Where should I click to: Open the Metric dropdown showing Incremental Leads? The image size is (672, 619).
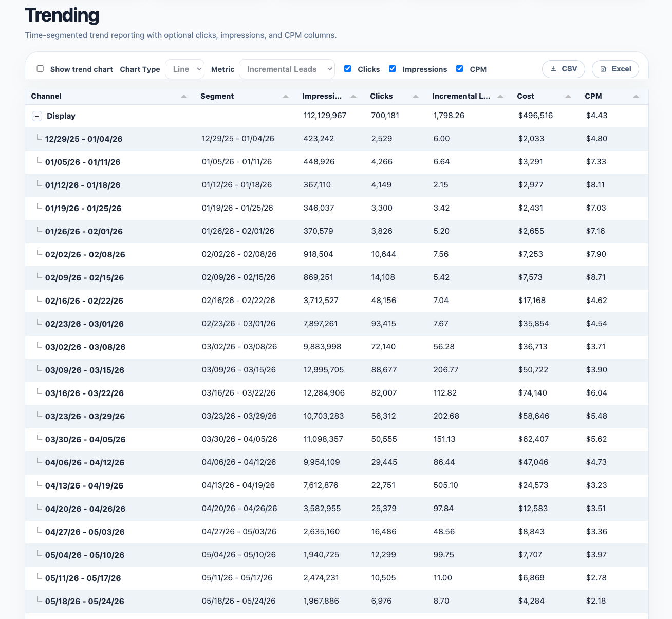(x=287, y=69)
